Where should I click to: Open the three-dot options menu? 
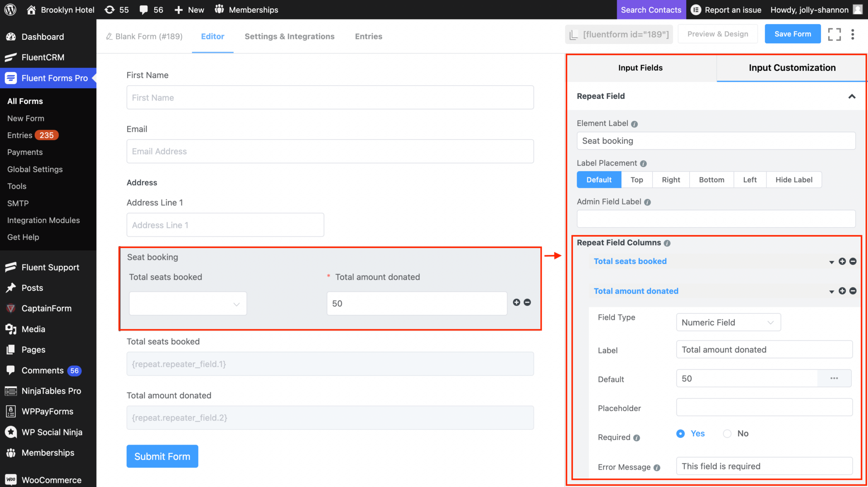click(853, 34)
